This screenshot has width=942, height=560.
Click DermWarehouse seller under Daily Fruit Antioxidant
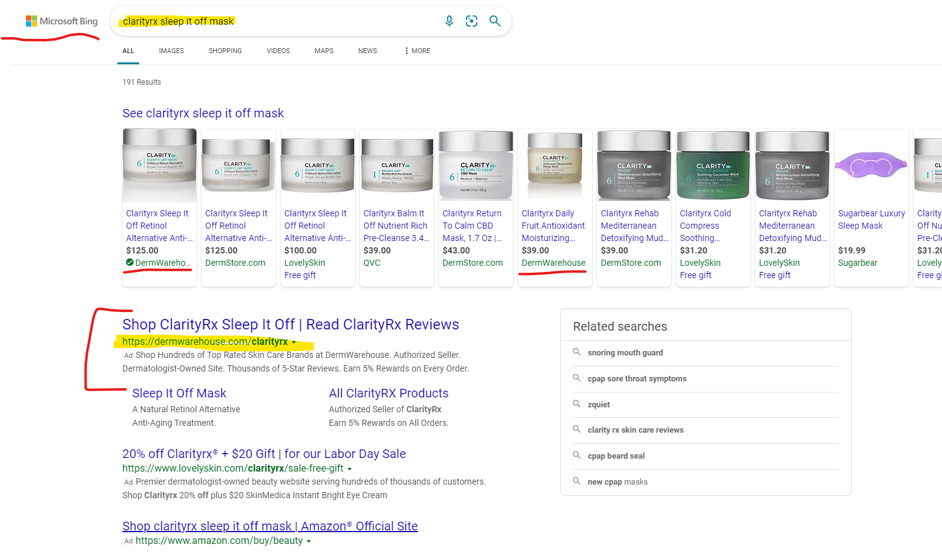[x=553, y=263]
